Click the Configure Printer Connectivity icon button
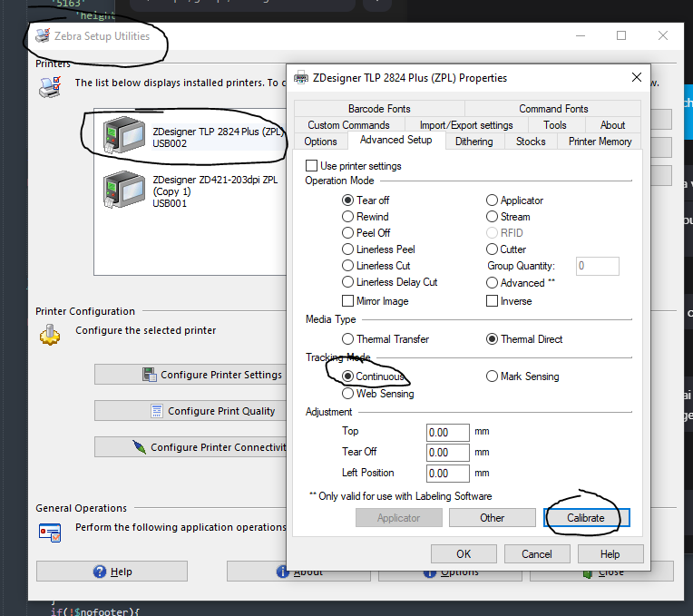 coord(139,447)
